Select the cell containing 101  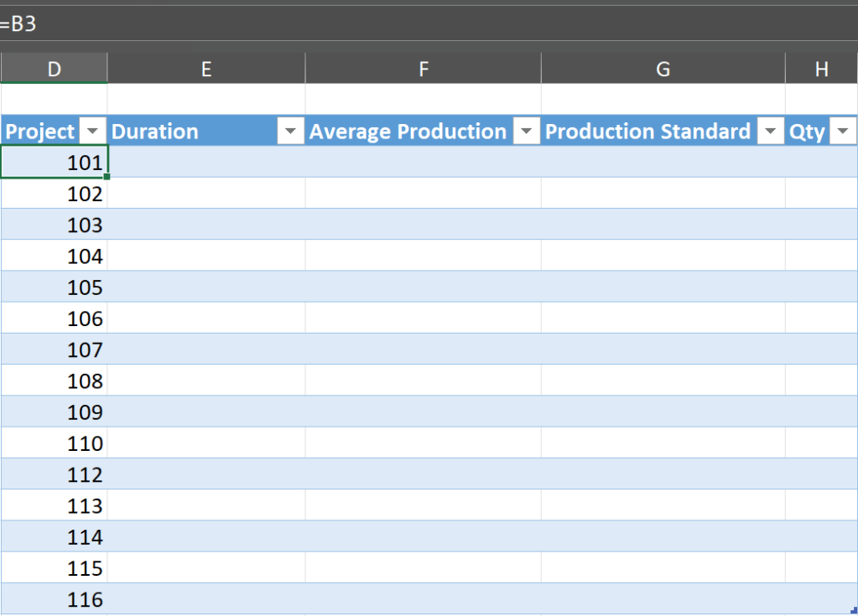click(x=55, y=162)
